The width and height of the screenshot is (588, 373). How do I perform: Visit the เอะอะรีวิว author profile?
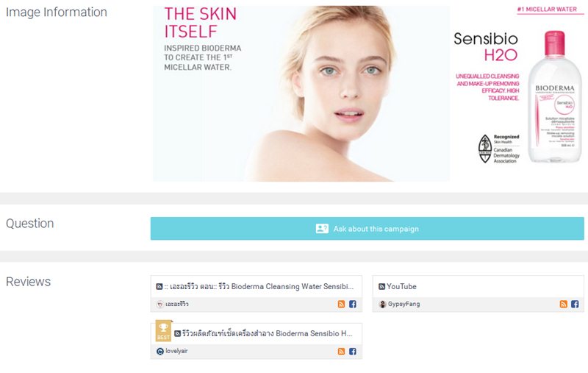coord(177,305)
